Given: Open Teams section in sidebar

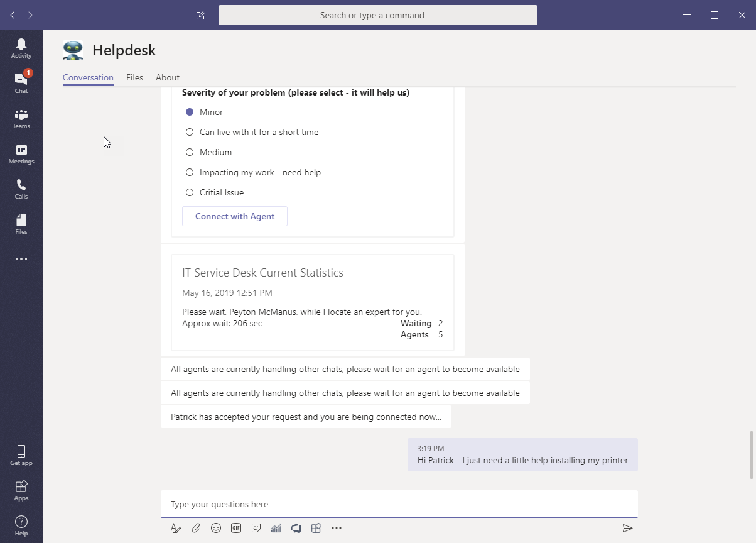Looking at the screenshot, I should coord(21,118).
